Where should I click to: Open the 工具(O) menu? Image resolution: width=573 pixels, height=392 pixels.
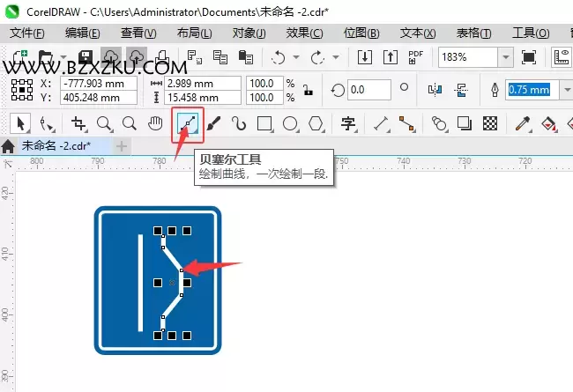click(x=531, y=33)
